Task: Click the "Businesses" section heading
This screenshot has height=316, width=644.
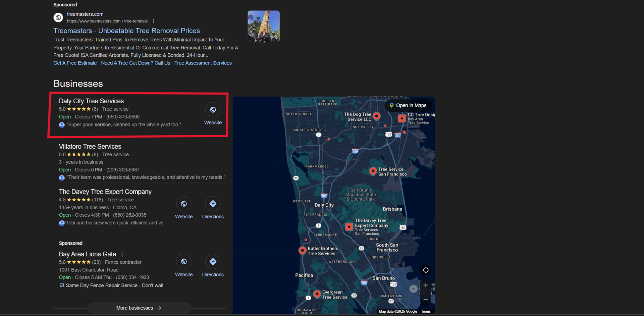Action: coord(78,84)
